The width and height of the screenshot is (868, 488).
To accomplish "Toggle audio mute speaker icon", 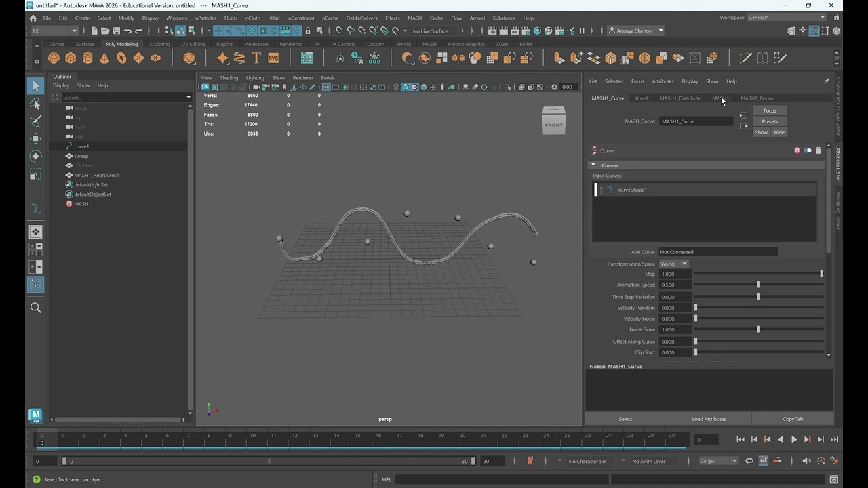I will [806, 461].
